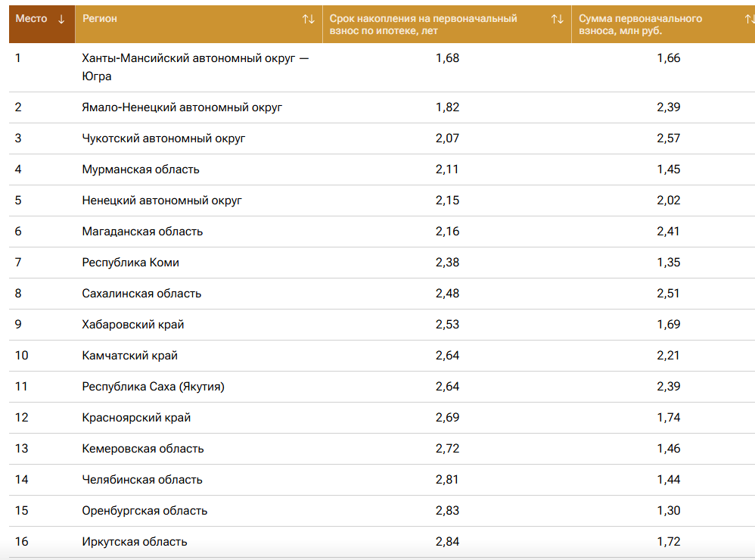Select the Республика Саха (Якутия) row

point(153,387)
